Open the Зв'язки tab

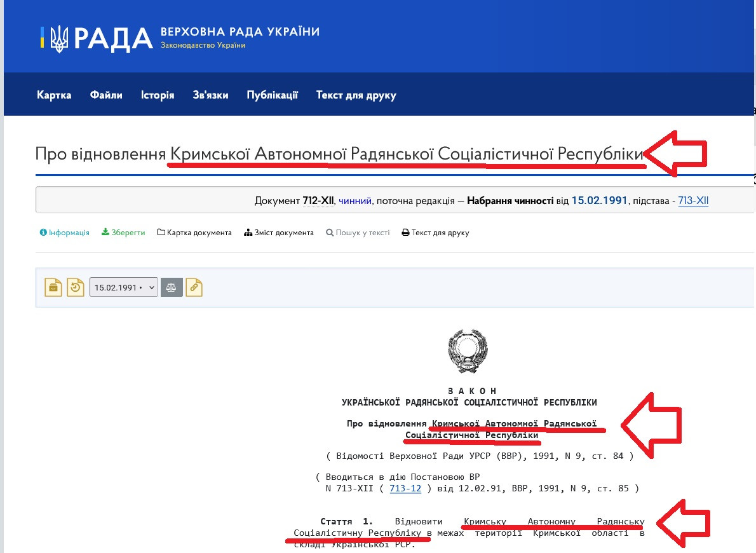tap(211, 95)
